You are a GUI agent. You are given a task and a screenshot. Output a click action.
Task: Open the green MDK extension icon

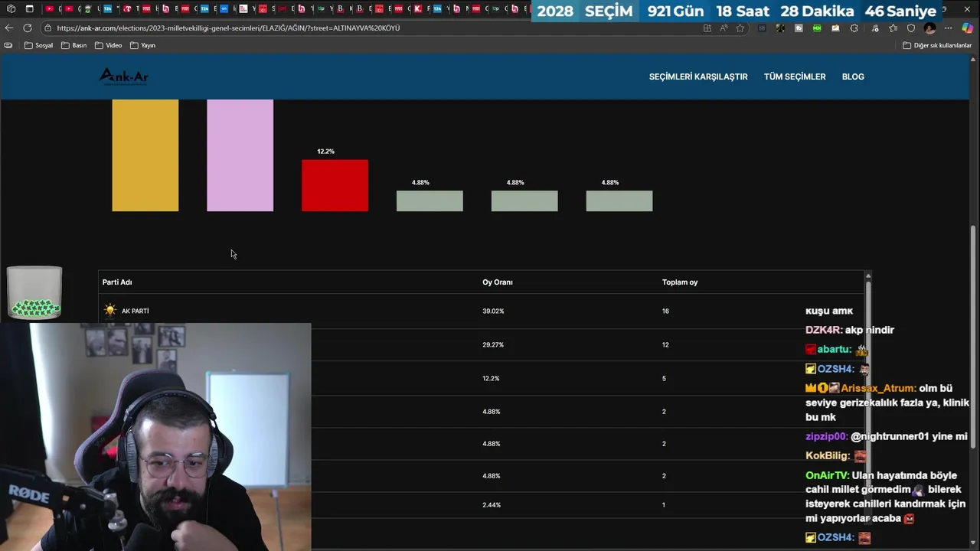817,28
